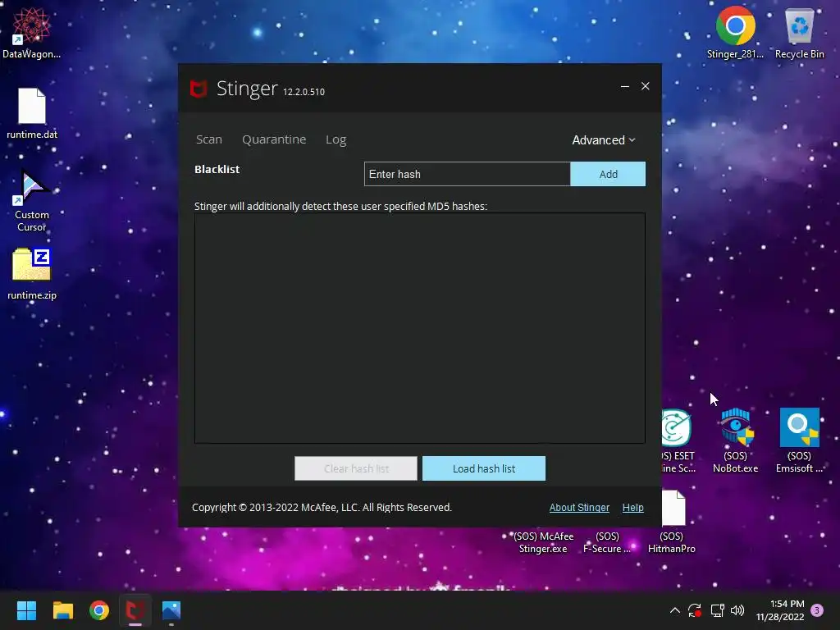Select the Custom Cursor desktop shortcut
Screen dimensions: 840x630
pyautogui.click(x=32, y=200)
